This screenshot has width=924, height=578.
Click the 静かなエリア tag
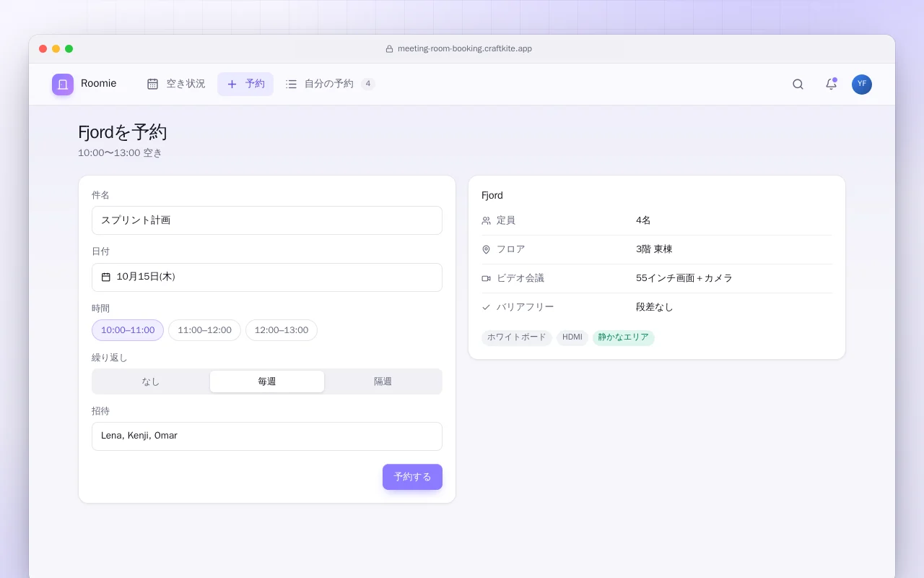pyautogui.click(x=624, y=337)
